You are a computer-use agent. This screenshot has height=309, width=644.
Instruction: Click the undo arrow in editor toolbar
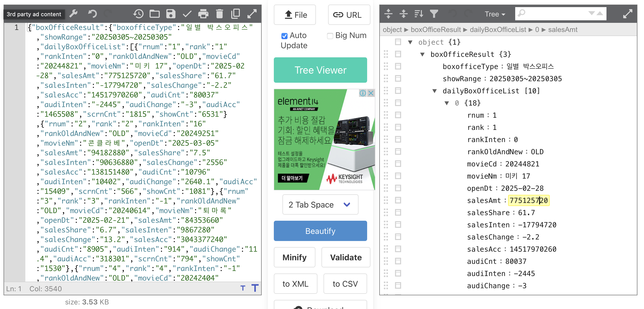click(92, 14)
